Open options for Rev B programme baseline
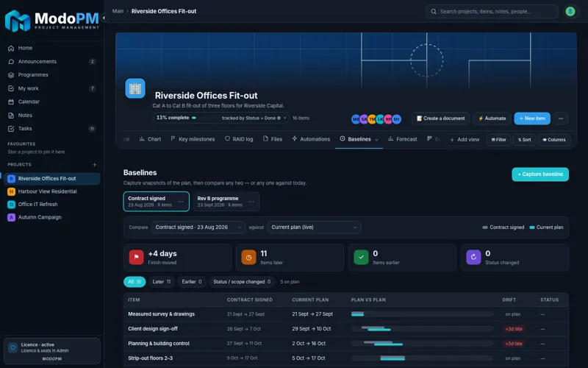The image size is (588, 368). point(251,202)
